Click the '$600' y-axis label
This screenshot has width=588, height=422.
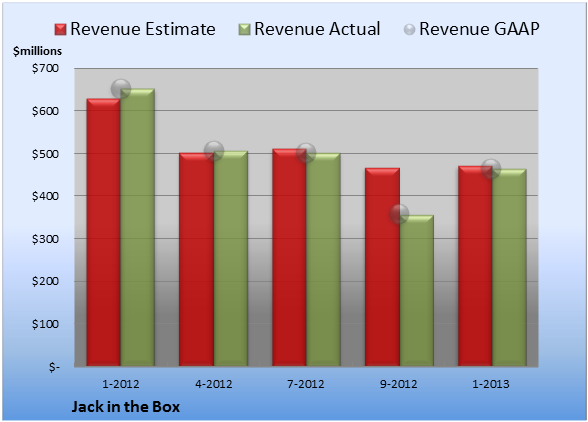coord(45,111)
